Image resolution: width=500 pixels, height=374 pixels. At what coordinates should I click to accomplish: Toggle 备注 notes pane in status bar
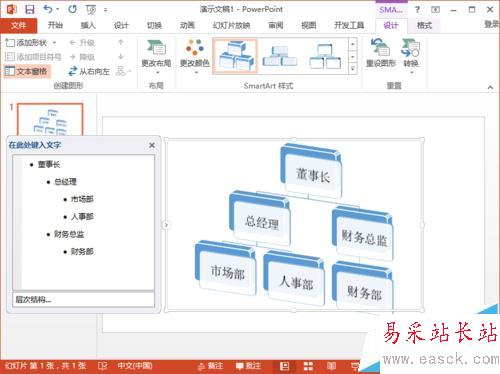pyautogui.click(x=210, y=366)
